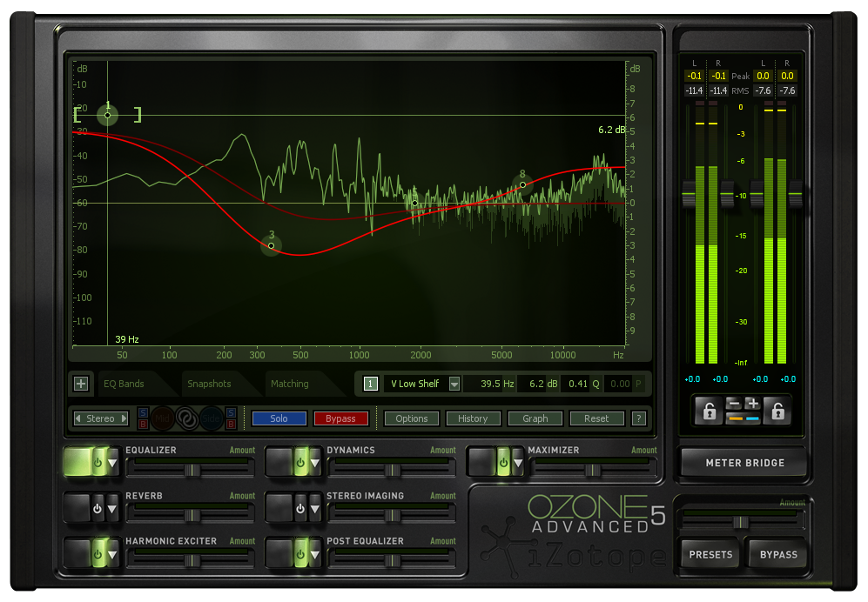
Task: Click the previous channel mode arrow beside Stereo
Action: [x=78, y=418]
